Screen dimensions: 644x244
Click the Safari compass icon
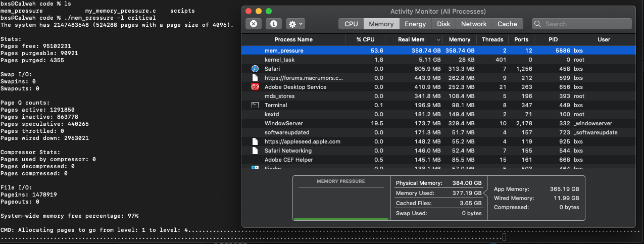pos(255,69)
